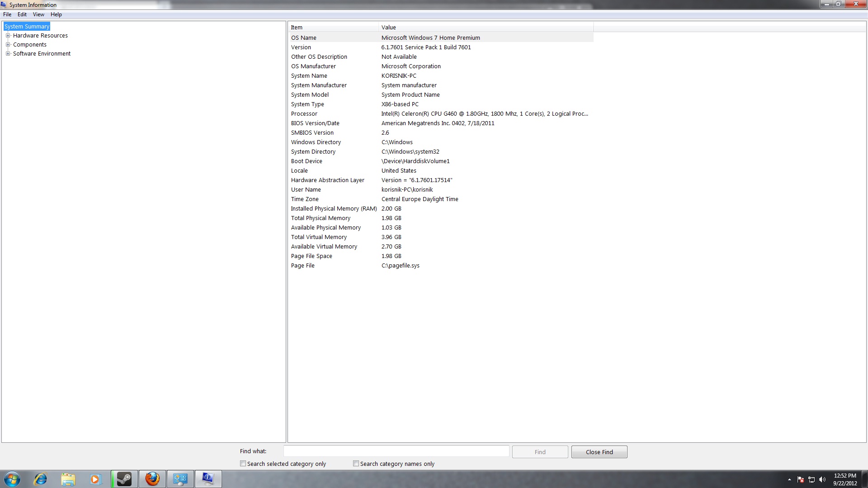Select the Version row label
Screen dimensions: 868x488
tap(301, 47)
